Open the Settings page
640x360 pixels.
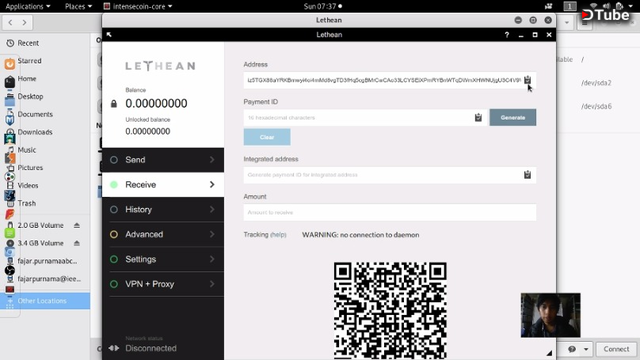[163, 259]
